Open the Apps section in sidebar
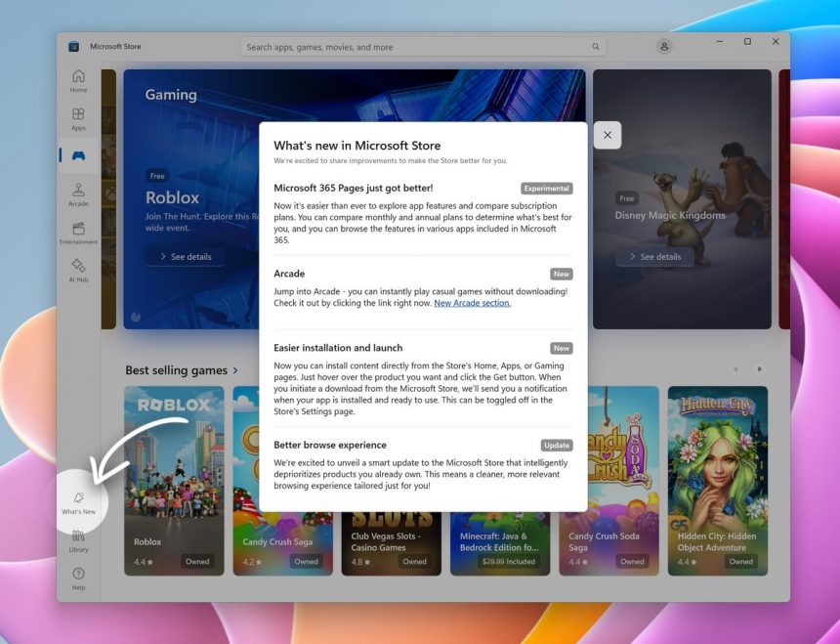The image size is (840, 644). pos(78,119)
